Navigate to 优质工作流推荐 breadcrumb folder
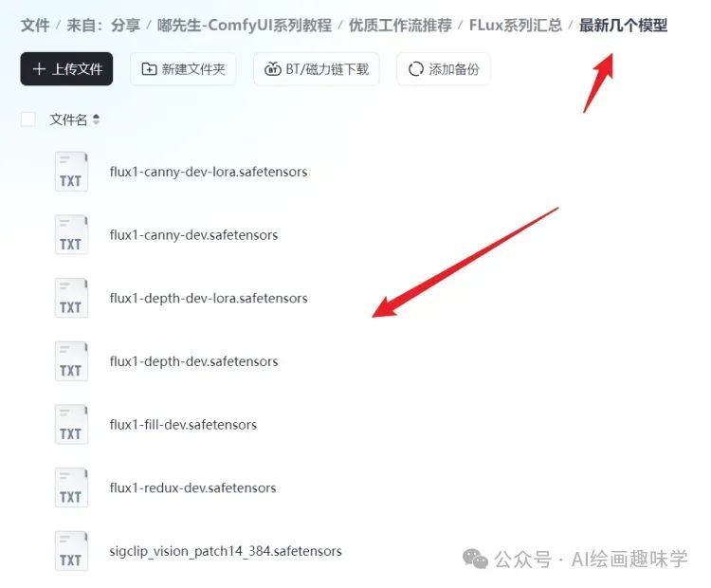 400,25
